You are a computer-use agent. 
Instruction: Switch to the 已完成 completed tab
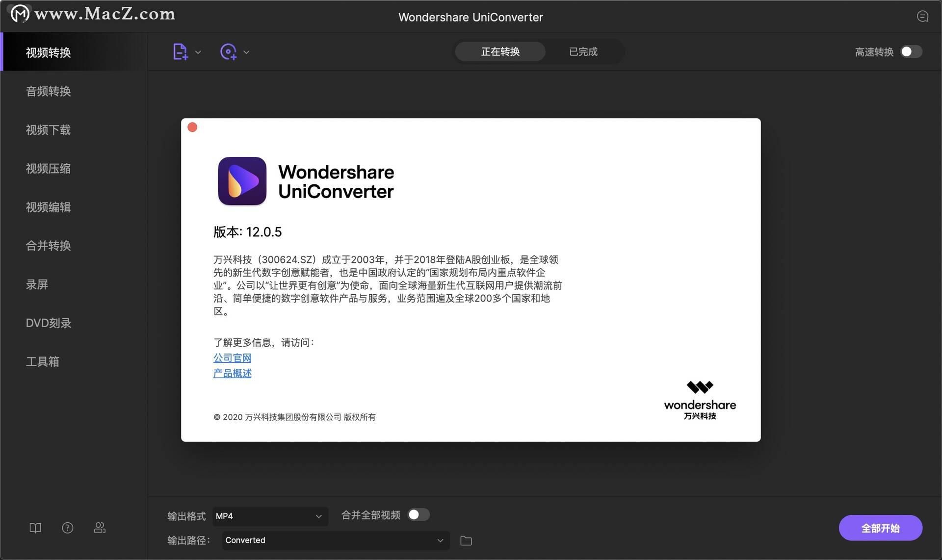(x=583, y=51)
